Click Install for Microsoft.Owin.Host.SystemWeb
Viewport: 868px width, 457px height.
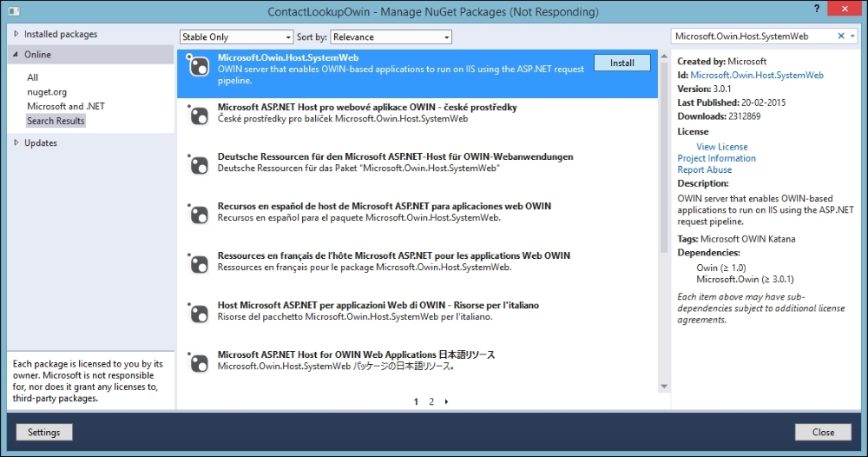pos(622,63)
